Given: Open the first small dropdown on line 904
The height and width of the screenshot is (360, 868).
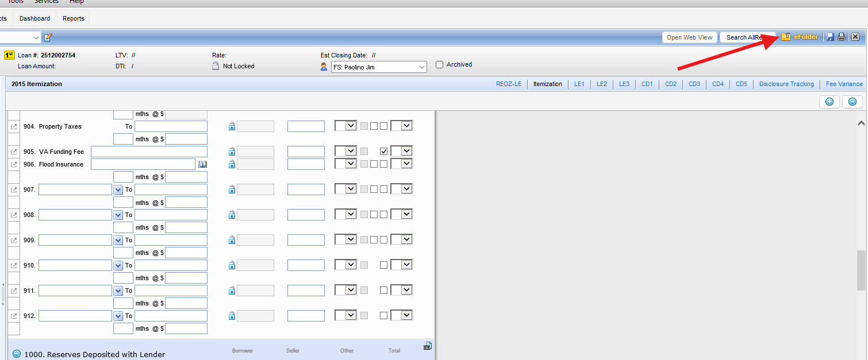Looking at the screenshot, I should click(346, 126).
